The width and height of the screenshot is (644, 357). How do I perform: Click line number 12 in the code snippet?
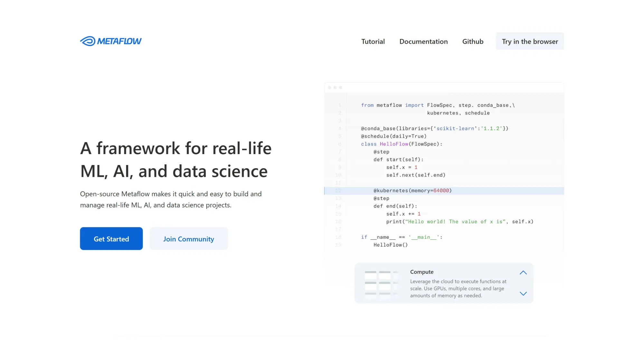coord(338,190)
